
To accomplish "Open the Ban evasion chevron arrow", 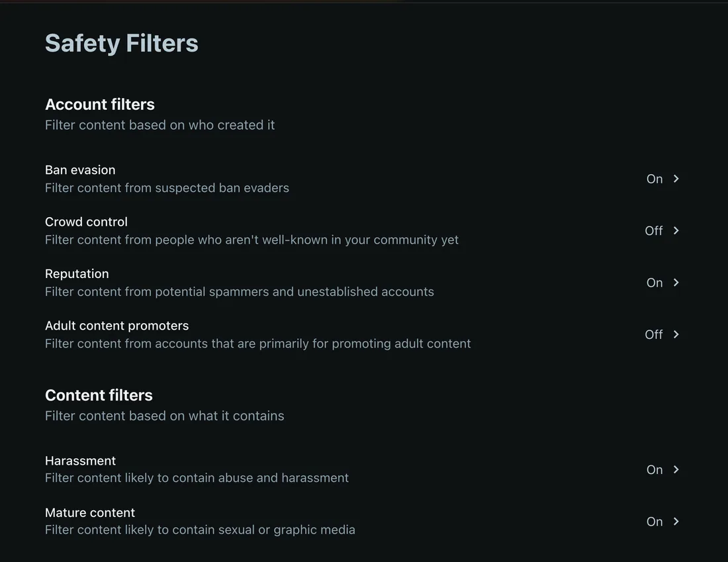I will [676, 179].
